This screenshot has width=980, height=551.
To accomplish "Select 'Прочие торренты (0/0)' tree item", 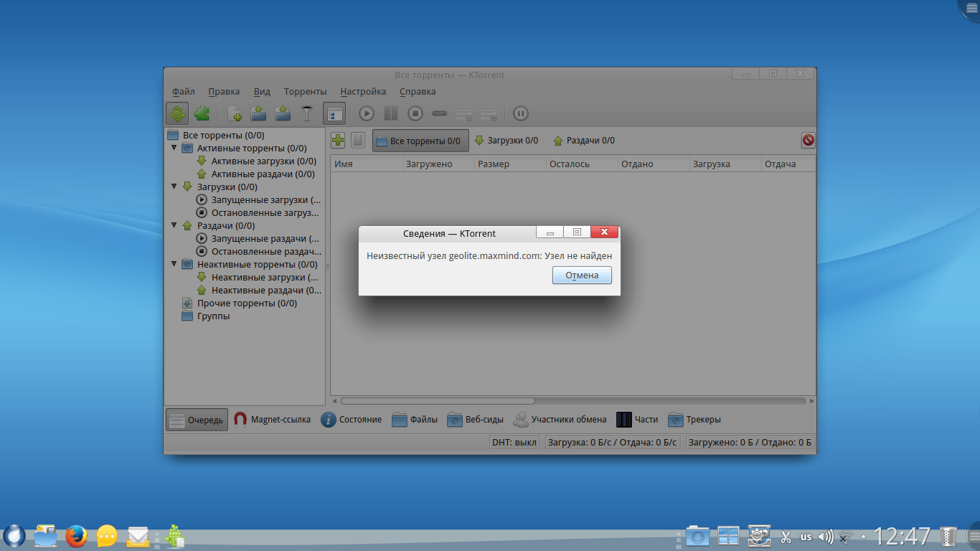I will click(x=247, y=303).
